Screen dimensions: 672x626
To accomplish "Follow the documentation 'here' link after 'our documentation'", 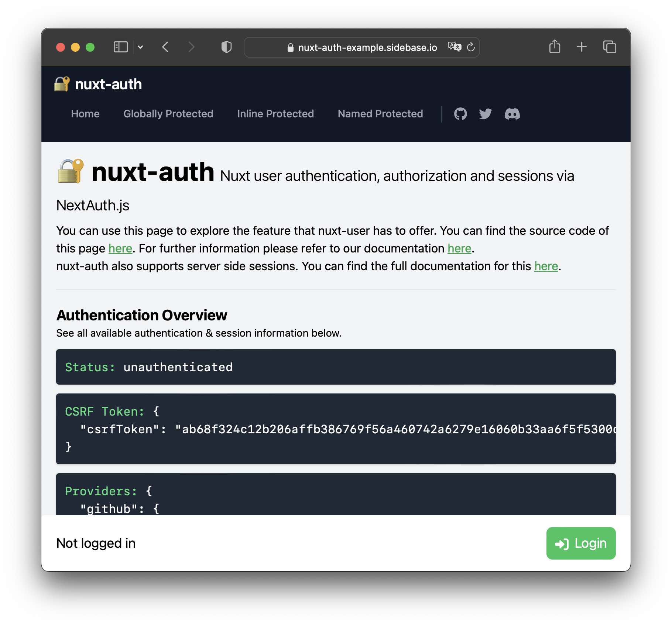I will pos(459,248).
